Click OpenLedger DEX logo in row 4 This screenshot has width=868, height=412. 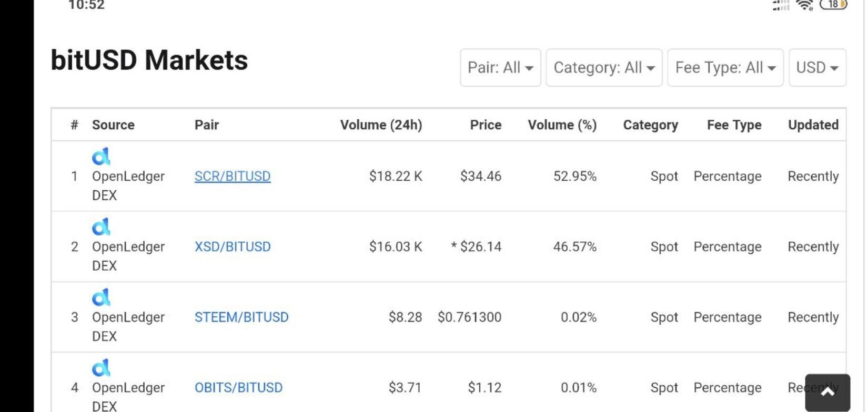[x=101, y=367]
